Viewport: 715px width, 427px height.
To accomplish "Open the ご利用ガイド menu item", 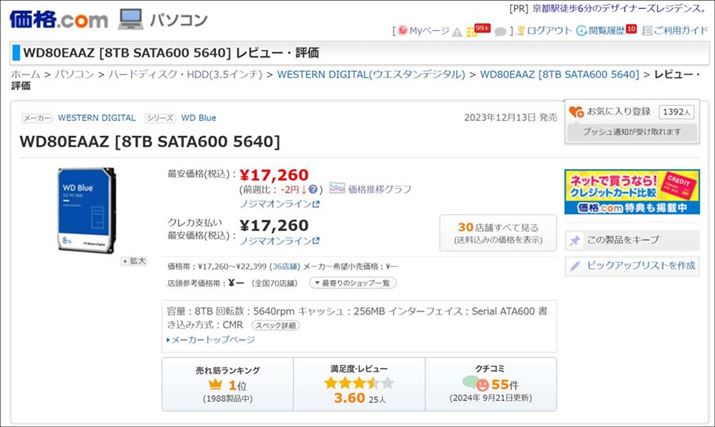I will click(x=675, y=31).
